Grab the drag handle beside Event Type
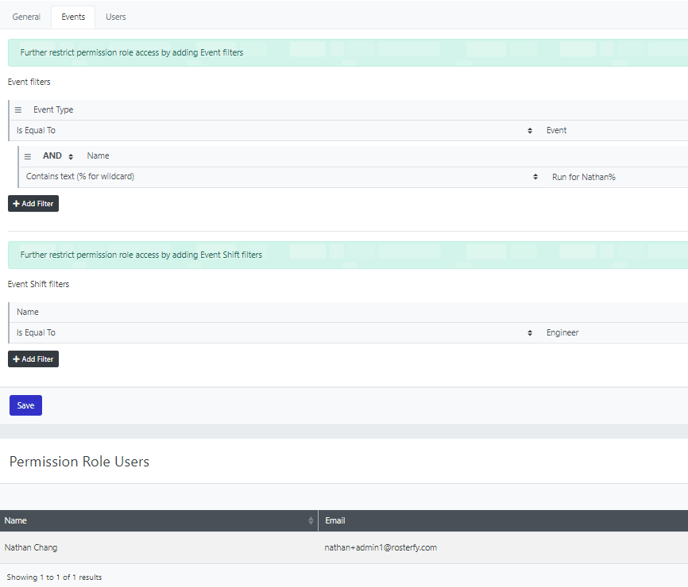Image resolution: width=688 pixels, height=587 pixels. click(18, 110)
